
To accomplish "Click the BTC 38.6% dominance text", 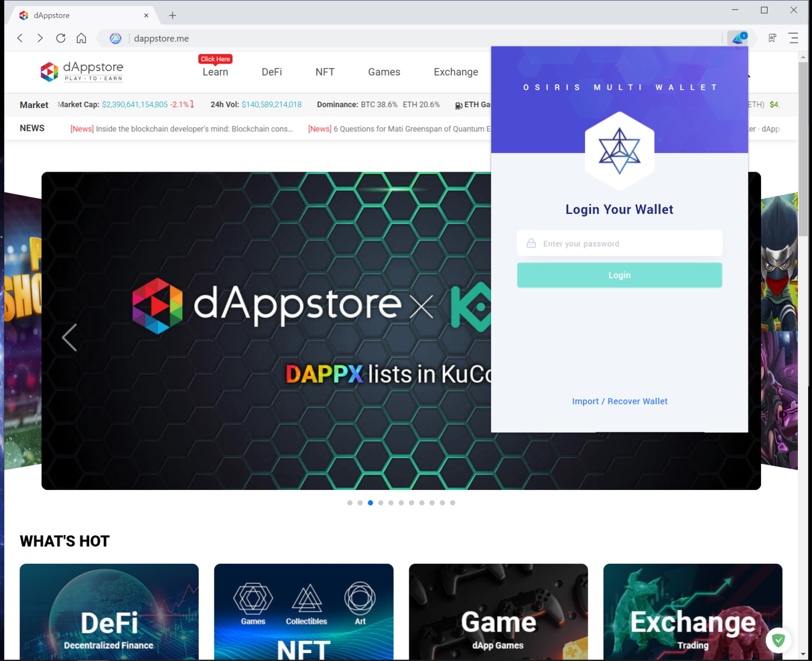I will pos(379,105).
